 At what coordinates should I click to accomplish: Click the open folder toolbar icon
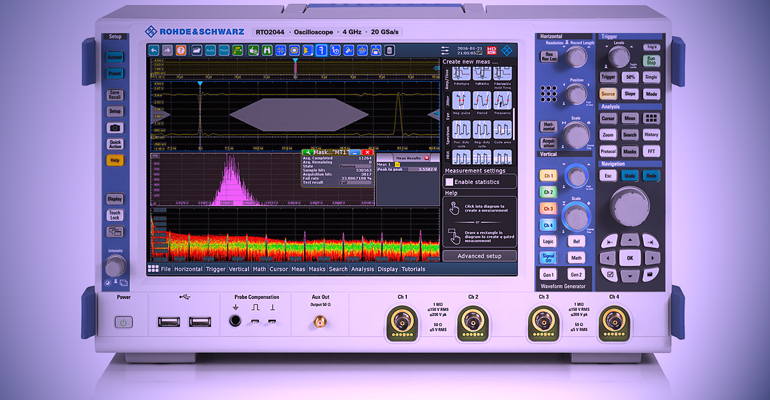(x=199, y=49)
